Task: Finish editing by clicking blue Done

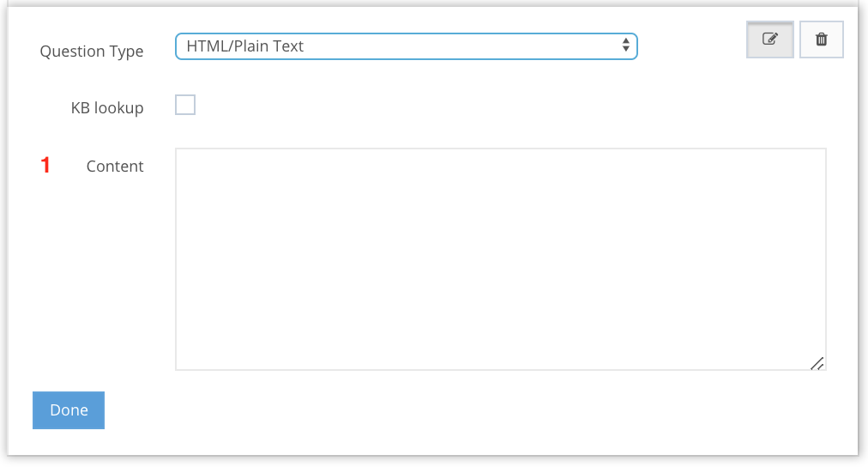Action: click(x=69, y=410)
